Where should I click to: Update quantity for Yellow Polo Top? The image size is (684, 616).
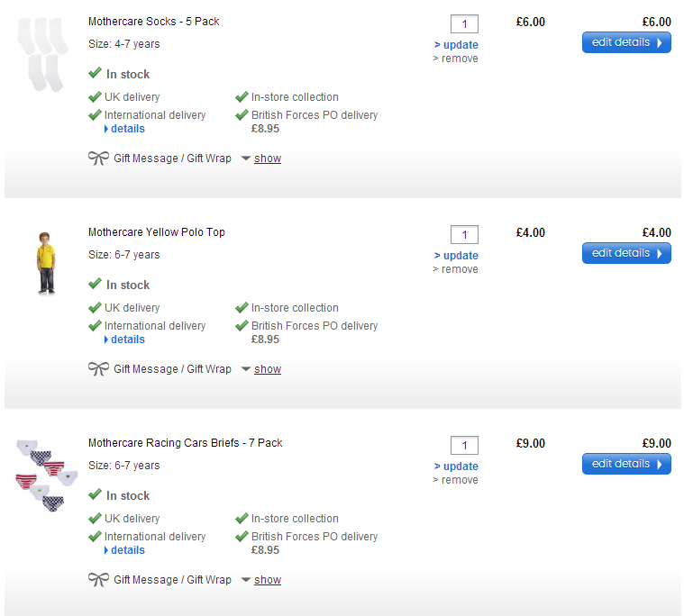(460, 256)
